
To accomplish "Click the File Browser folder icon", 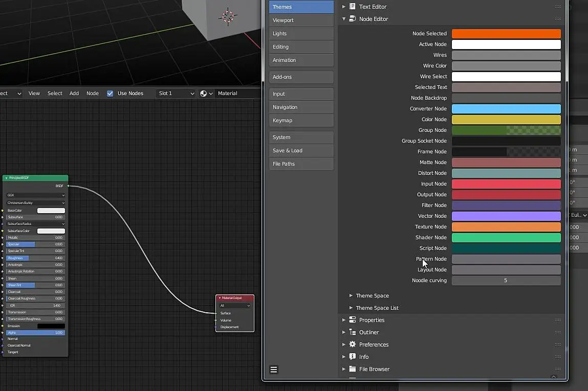I will point(353,369).
